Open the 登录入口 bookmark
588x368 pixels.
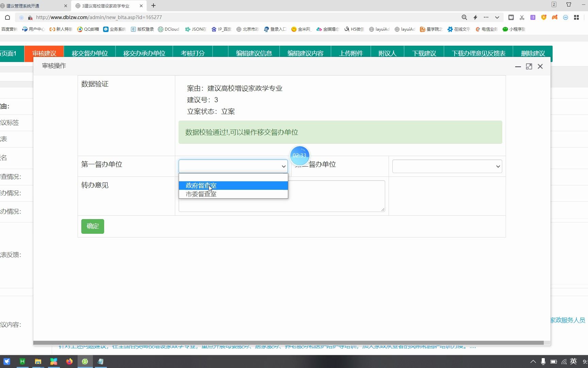275,29
